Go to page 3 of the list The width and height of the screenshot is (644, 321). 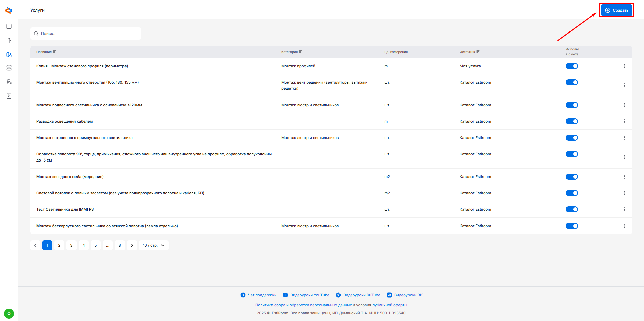tap(71, 245)
